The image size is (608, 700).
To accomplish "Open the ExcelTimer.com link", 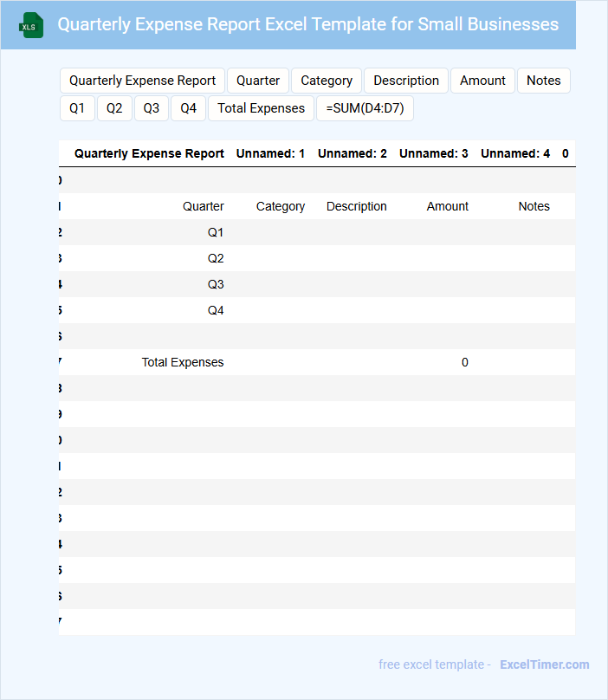I will pos(544,664).
